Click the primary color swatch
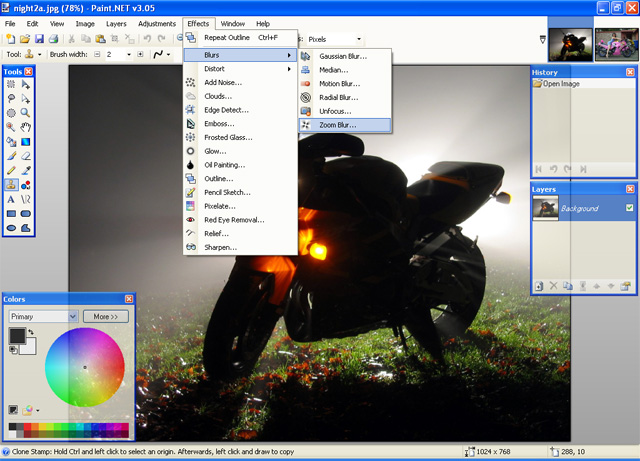Image resolution: width=640 pixels, height=461 pixels. coord(17,336)
